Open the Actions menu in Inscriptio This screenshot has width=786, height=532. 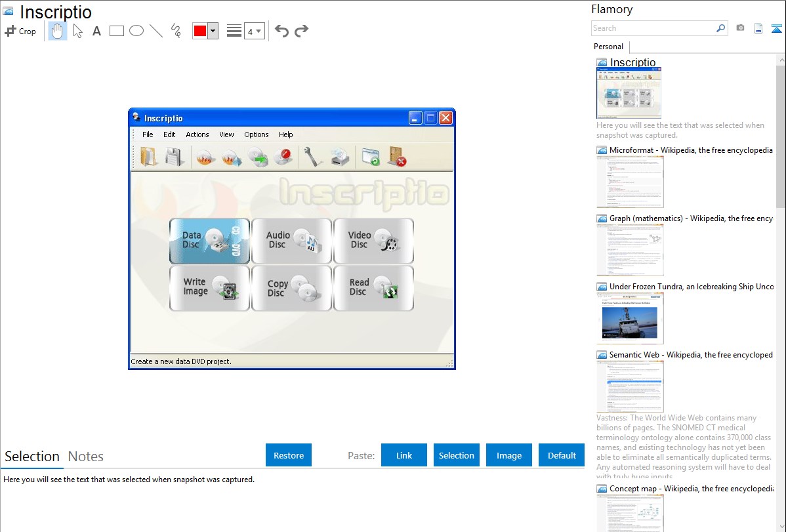pos(197,134)
